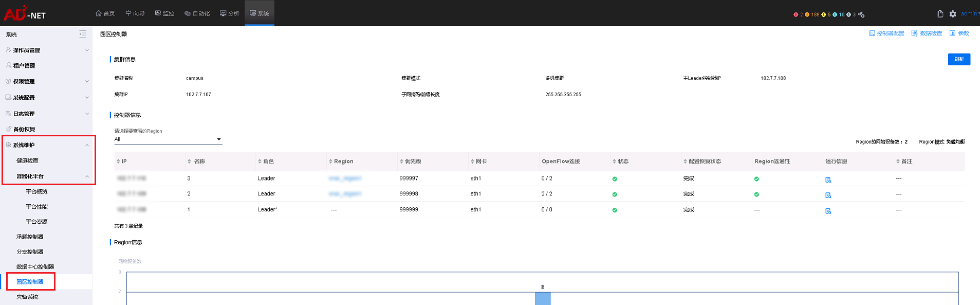Screen dimensions: 980x305
Task: Sort table by Region column
Action: tap(330, 162)
